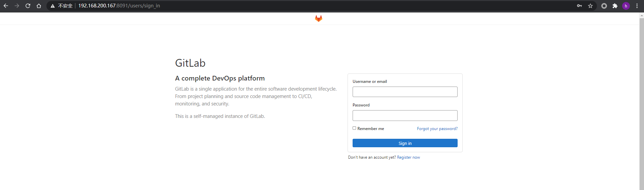Click the circular extension icon in toolbar
Image resolution: width=644 pixels, height=190 pixels.
[x=604, y=6]
